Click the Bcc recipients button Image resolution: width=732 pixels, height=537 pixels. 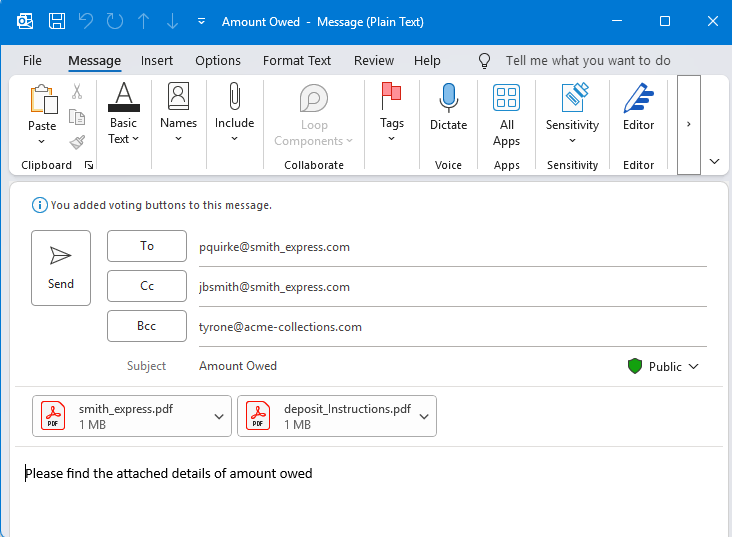147,326
